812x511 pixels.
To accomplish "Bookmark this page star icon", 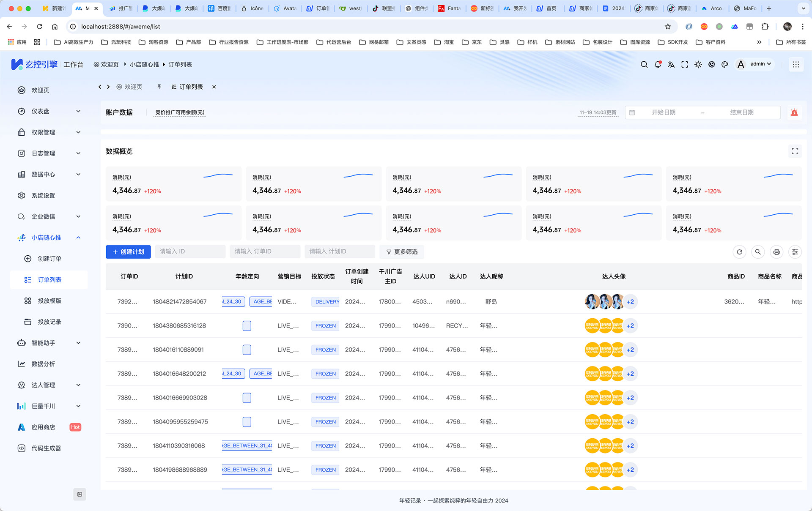I will coord(668,26).
